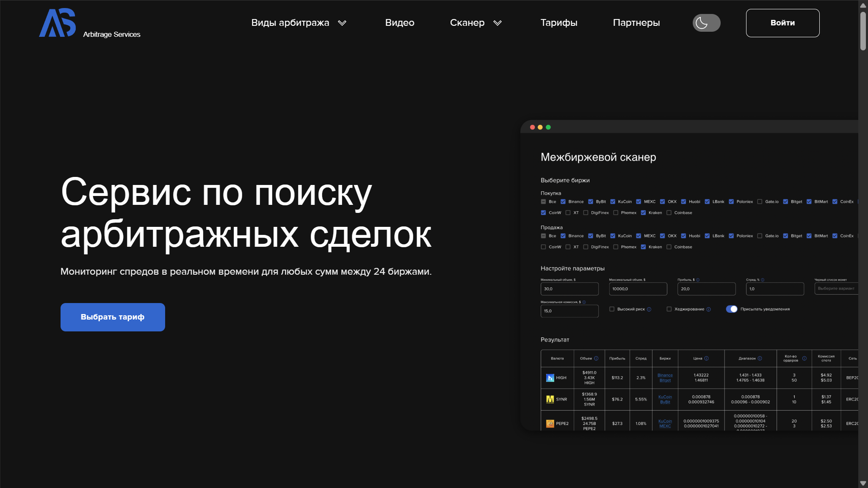Click the HIGH coin icon in results
This screenshot has width=868, height=488.
tap(550, 378)
